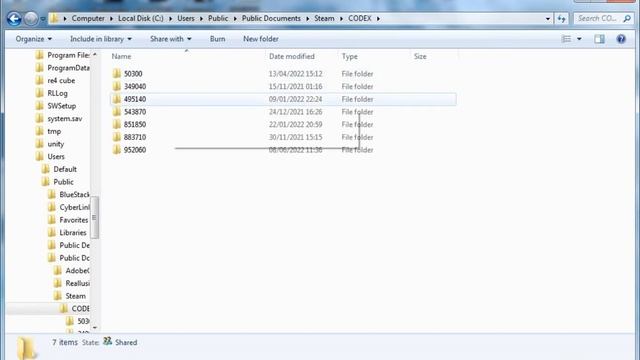Image resolution: width=640 pixels, height=360 pixels.
Task: Click the navigation pane scrollbar thumb
Action: [x=94, y=217]
